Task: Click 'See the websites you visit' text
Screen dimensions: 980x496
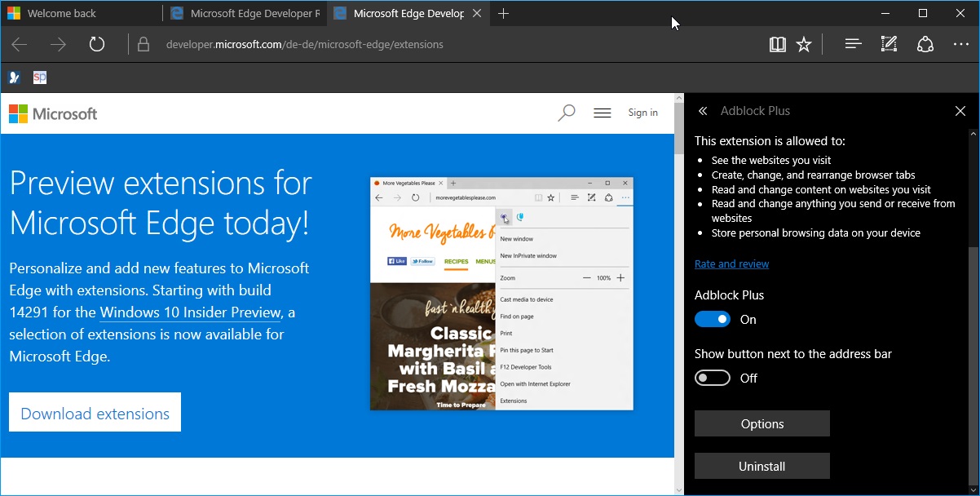Action: (x=771, y=160)
